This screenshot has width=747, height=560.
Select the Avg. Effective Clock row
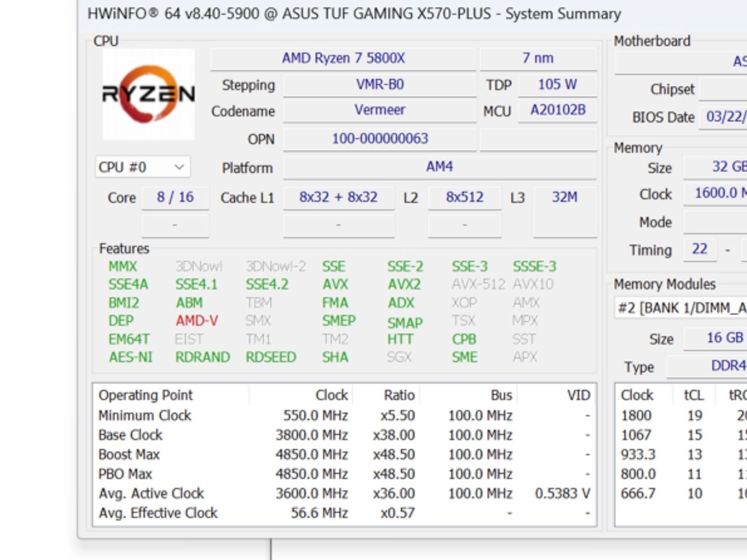point(345,513)
